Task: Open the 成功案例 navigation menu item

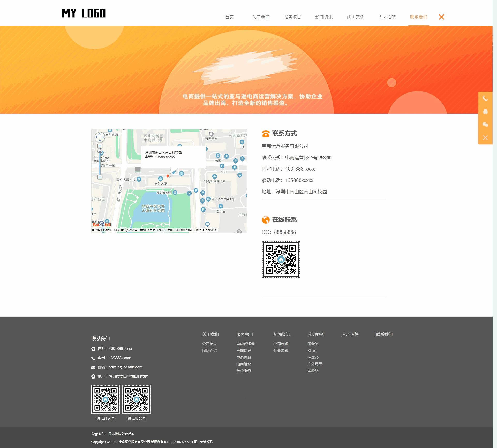Action: [x=355, y=17]
